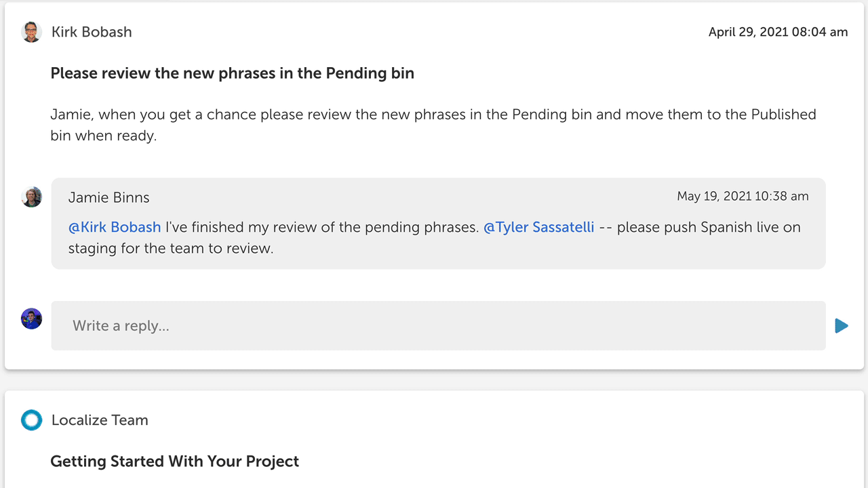
Task: Click Jamie Binns' profile avatar
Action: pyautogui.click(x=32, y=197)
